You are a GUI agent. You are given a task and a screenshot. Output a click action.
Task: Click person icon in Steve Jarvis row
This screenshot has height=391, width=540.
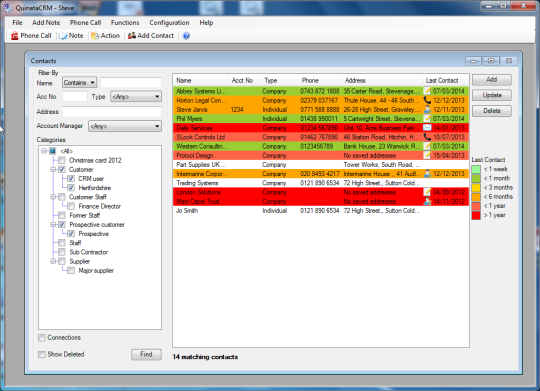pos(427,110)
